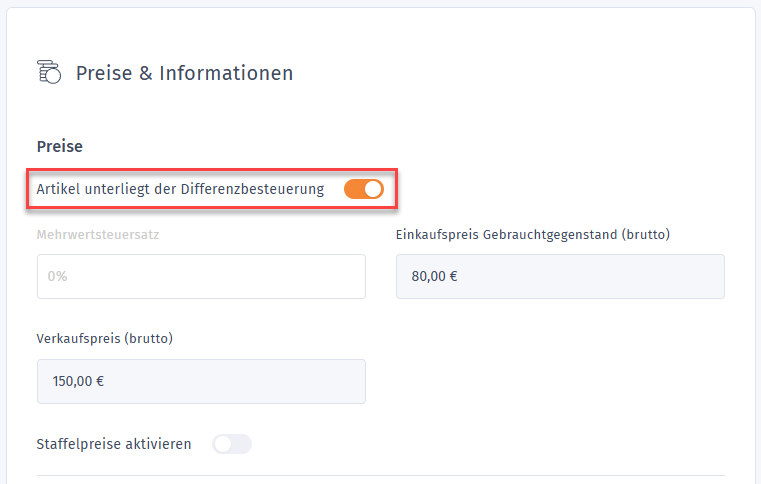Focus the Einkaufspreis Gebrauchtgegenstand input field
Image resolution: width=761 pixels, height=484 pixels.
click(x=560, y=276)
